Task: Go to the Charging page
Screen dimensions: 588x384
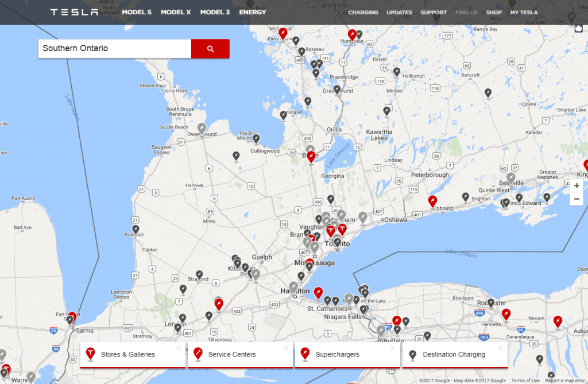Action: pos(363,13)
